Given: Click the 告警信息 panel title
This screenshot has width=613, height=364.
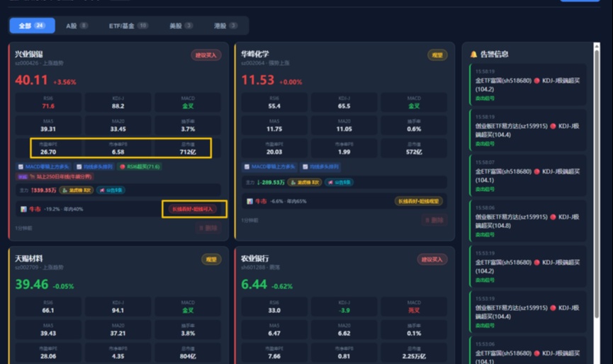Looking at the screenshot, I should (494, 55).
